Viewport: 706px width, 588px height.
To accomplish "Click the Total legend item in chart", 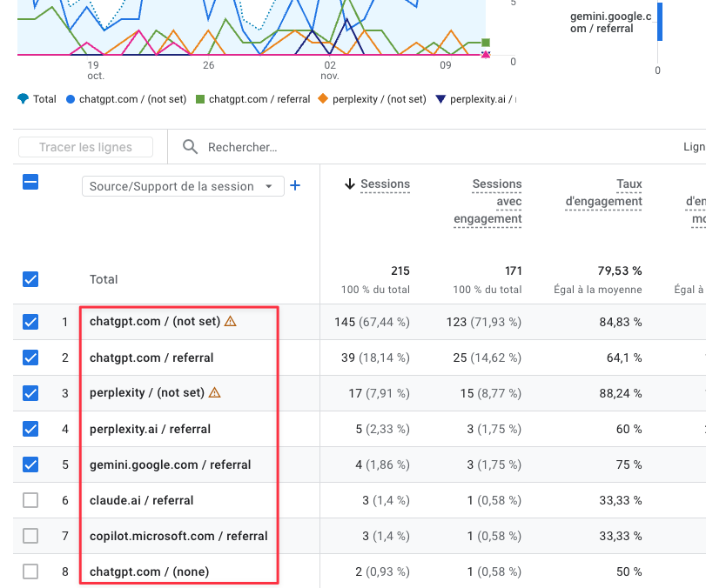I will click(x=37, y=99).
